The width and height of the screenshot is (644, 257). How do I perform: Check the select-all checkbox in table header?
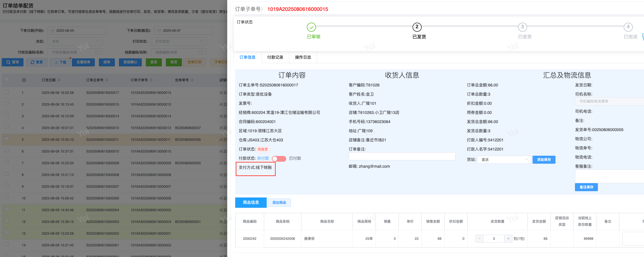point(7,79)
